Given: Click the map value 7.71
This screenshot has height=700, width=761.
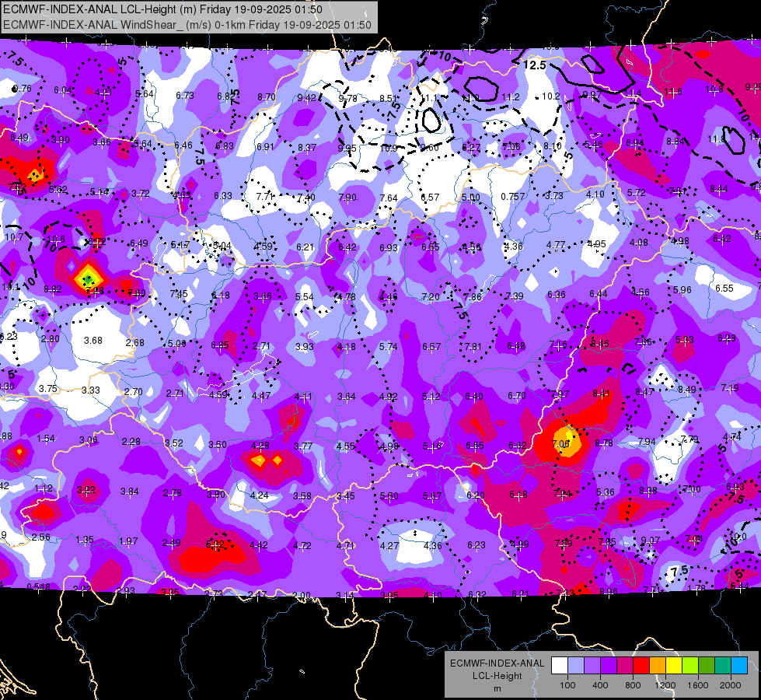Looking at the screenshot, I should click(266, 196).
